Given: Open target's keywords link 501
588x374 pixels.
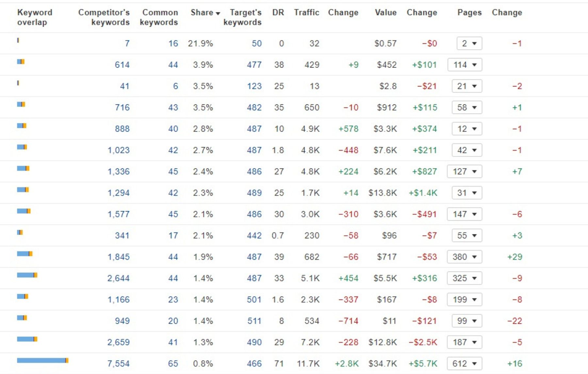Looking at the screenshot, I should click(x=254, y=299).
